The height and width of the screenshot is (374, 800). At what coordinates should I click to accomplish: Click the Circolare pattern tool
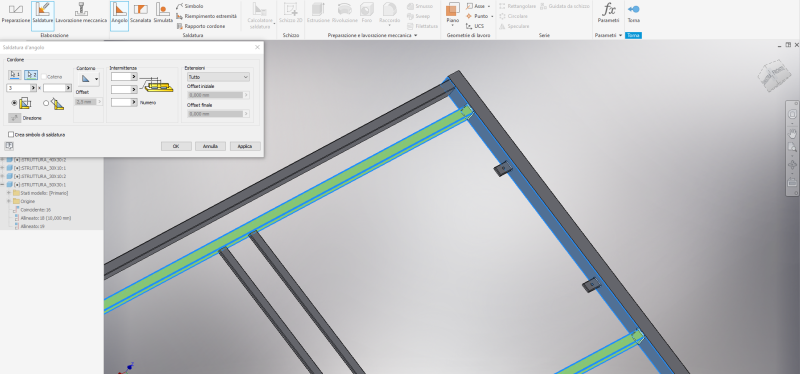pyautogui.click(x=513, y=16)
